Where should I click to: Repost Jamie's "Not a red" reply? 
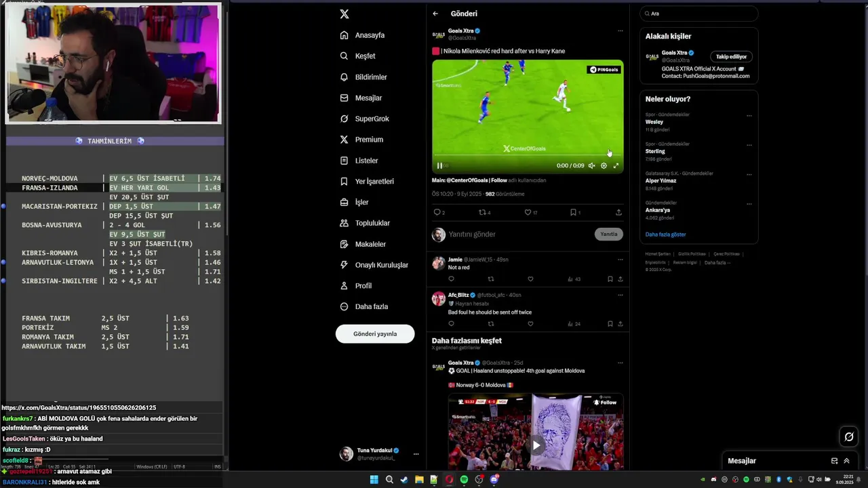(x=491, y=279)
